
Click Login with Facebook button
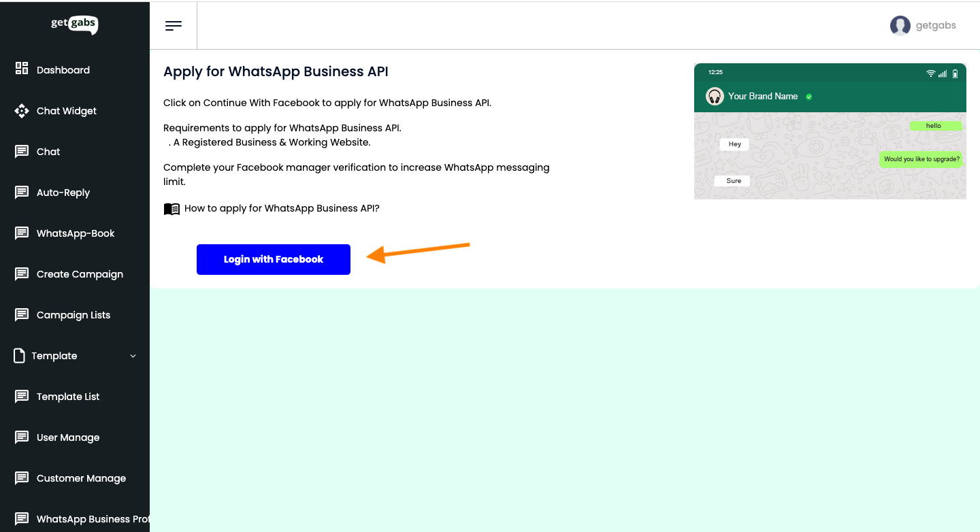tap(274, 259)
